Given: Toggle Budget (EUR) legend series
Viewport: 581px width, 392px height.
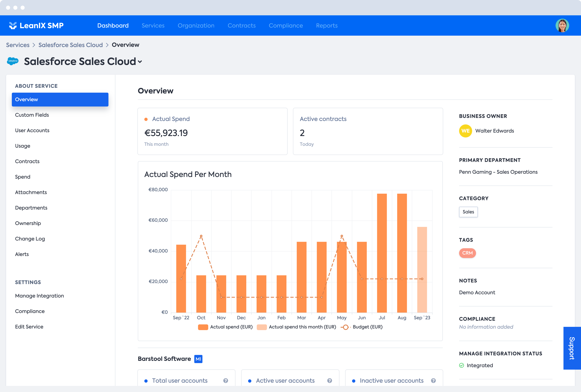Looking at the screenshot, I should coord(361,327).
